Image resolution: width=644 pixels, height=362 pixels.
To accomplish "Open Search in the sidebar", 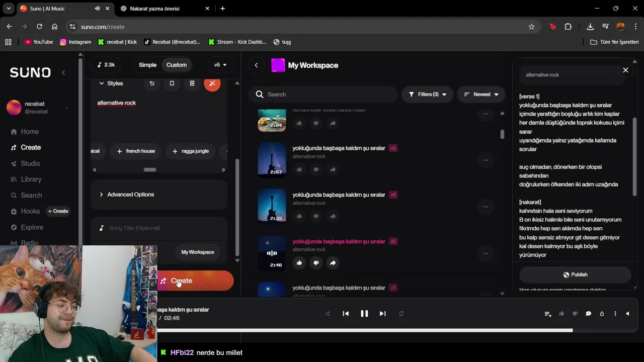I will (x=31, y=196).
